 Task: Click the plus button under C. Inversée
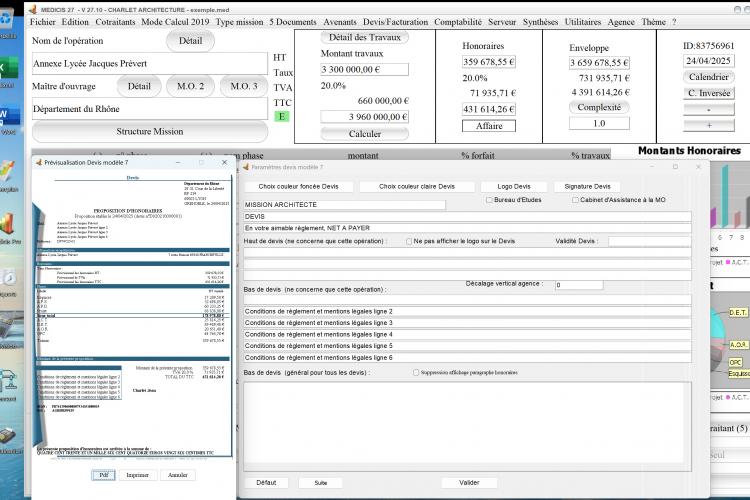click(708, 125)
